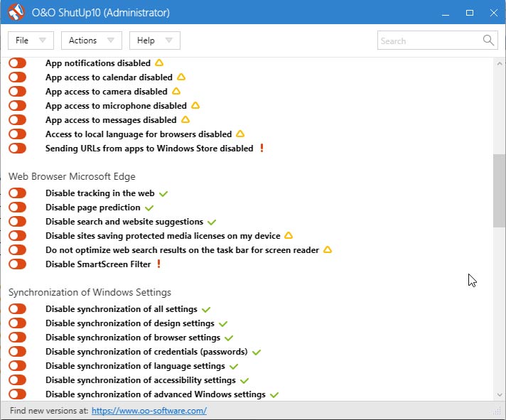Toggle the App access to camera disabled switch

pos(18,91)
